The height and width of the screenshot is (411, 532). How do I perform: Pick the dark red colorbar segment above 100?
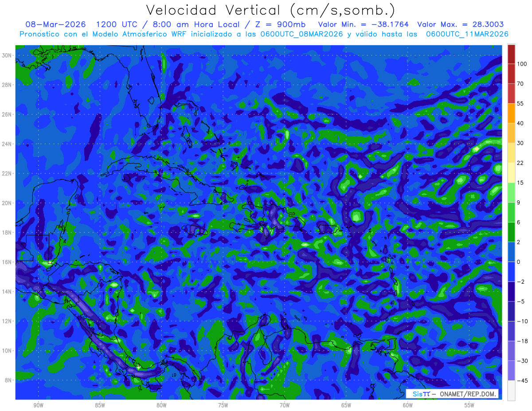[x=511, y=54]
